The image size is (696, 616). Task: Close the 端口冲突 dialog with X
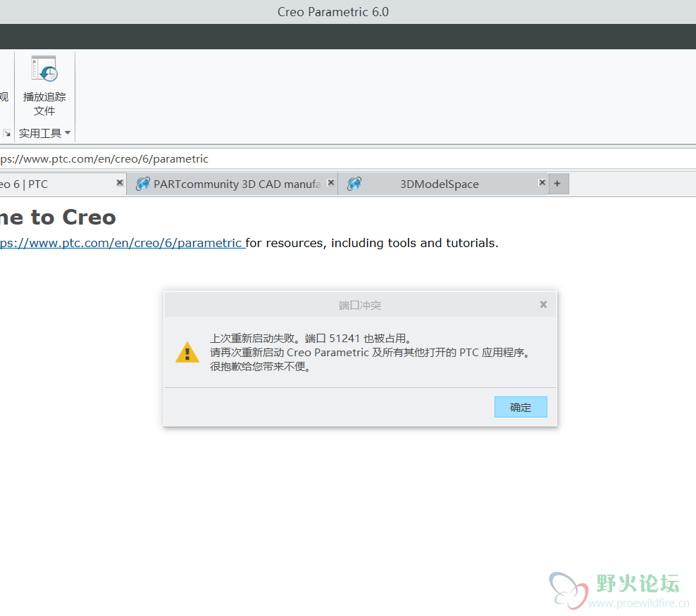pos(543,305)
